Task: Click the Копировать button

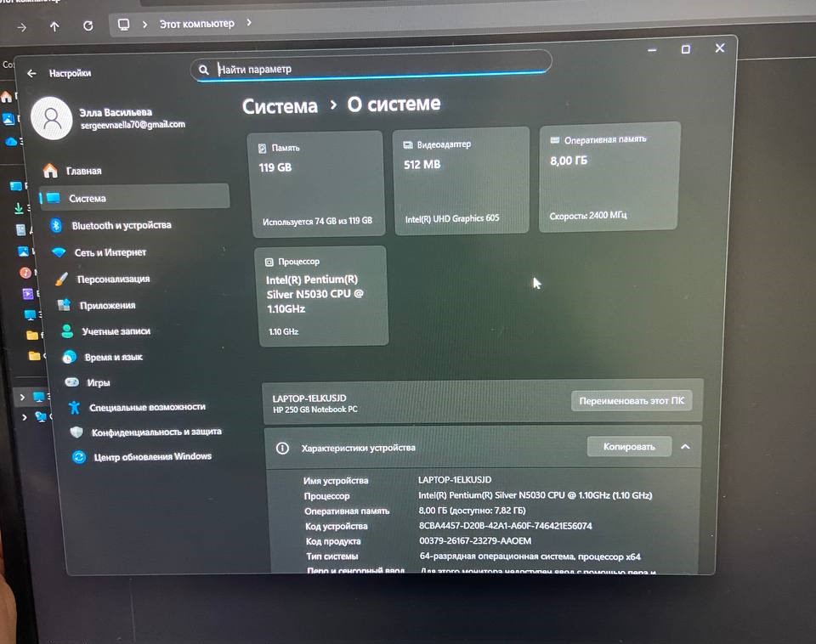Action: point(629,446)
